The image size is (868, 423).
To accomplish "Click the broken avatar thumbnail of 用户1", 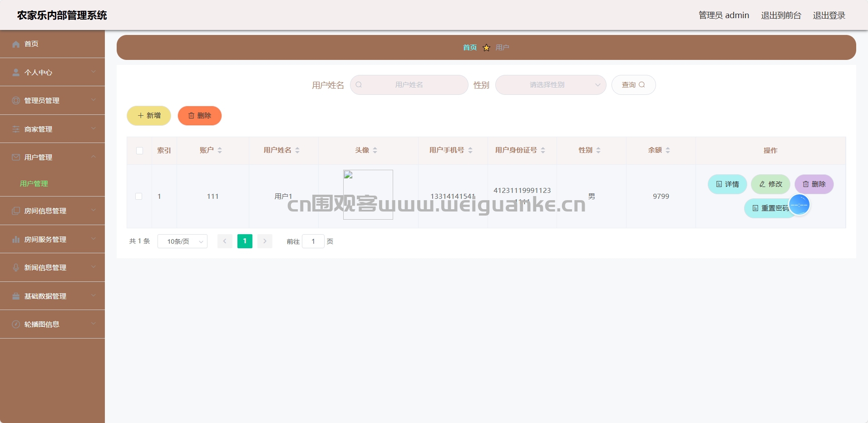I will [x=368, y=195].
